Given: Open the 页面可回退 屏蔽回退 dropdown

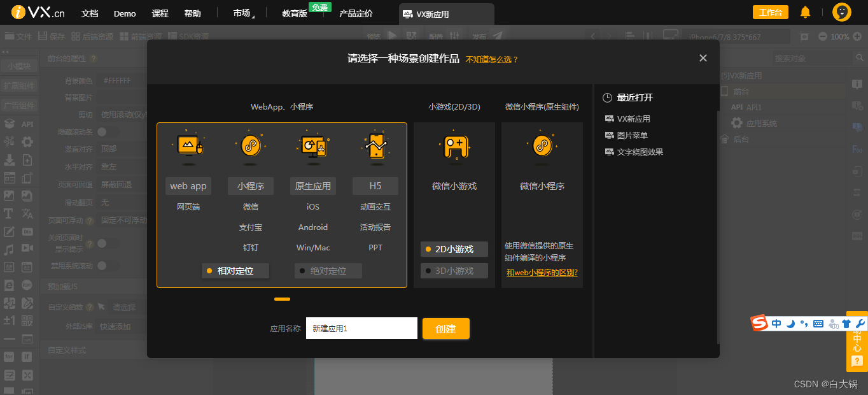Looking at the screenshot, I should point(122,185).
